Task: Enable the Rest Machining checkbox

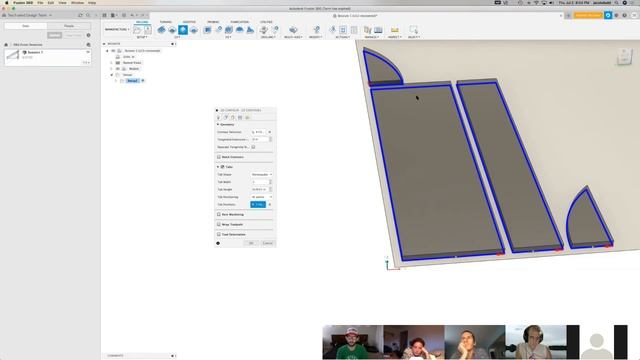Action: (219, 214)
